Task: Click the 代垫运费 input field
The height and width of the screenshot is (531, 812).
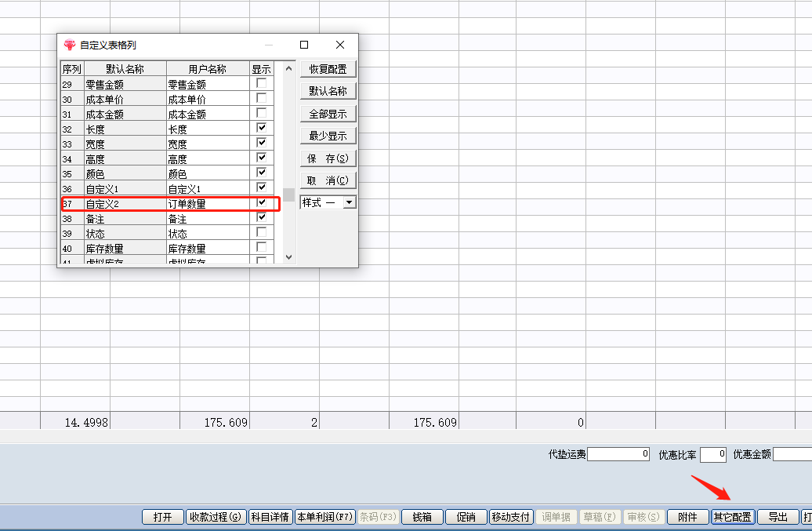Action: coord(618,454)
